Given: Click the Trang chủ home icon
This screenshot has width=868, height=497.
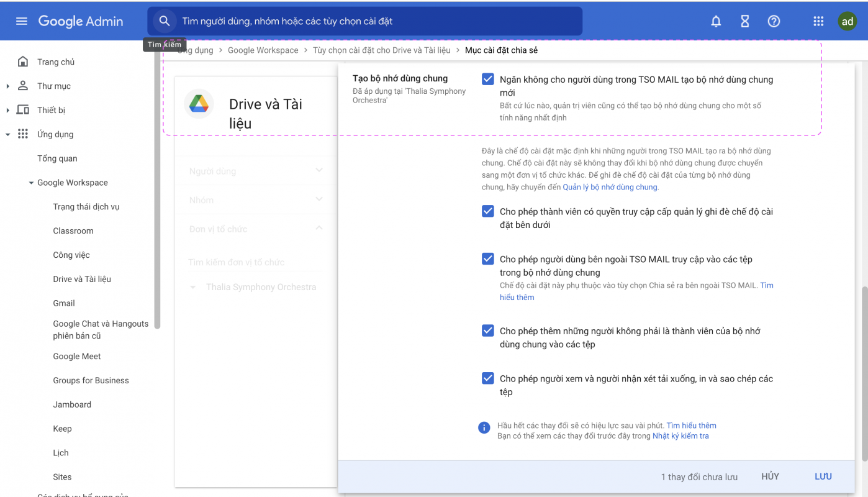Looking at the screenshot, I should 23,62.
